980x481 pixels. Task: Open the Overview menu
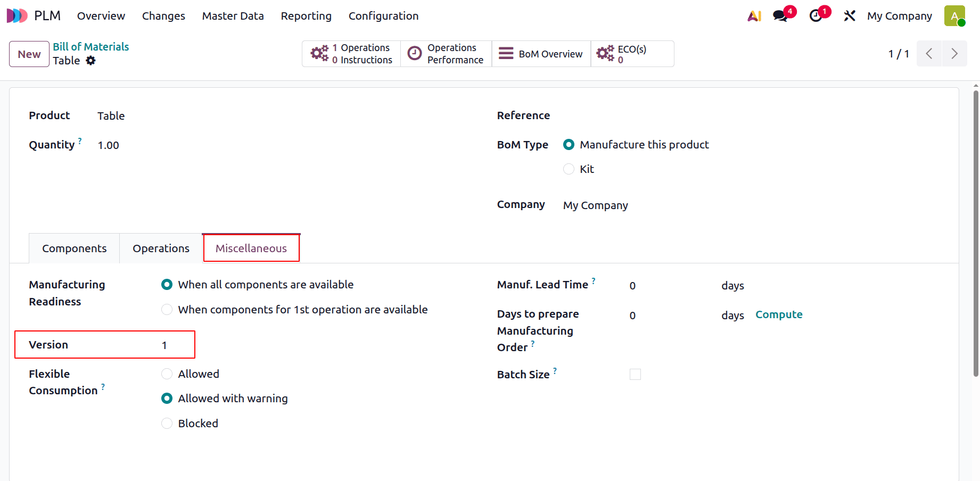point(101,16)
